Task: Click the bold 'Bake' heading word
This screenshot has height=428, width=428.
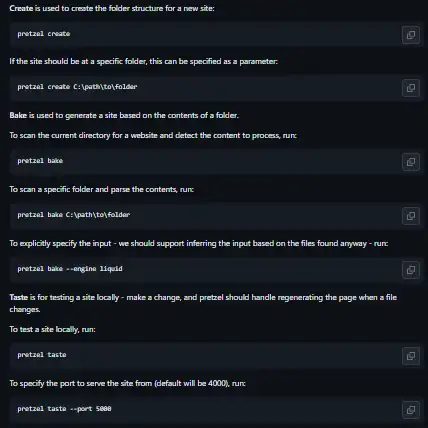Action: pos(18,115)
